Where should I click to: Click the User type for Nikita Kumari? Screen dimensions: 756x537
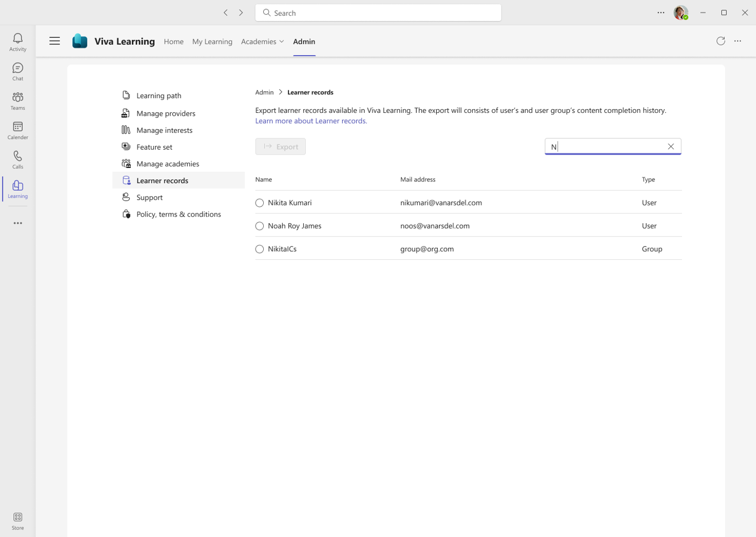(649, 203)
